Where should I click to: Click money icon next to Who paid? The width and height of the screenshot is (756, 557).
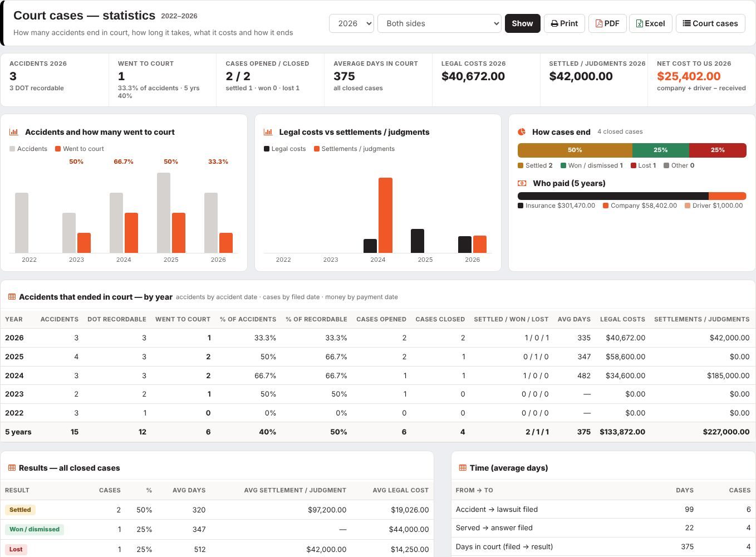[522, 183]
